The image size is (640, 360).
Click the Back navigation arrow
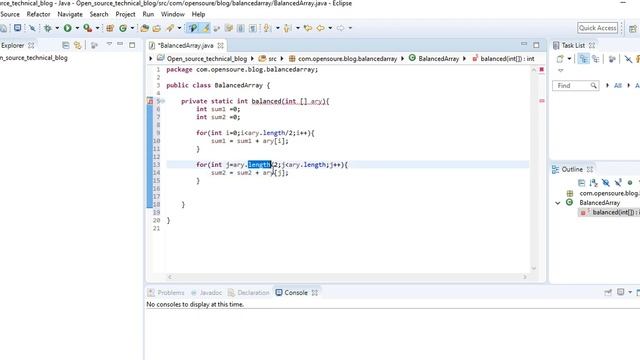pos(320,28)
